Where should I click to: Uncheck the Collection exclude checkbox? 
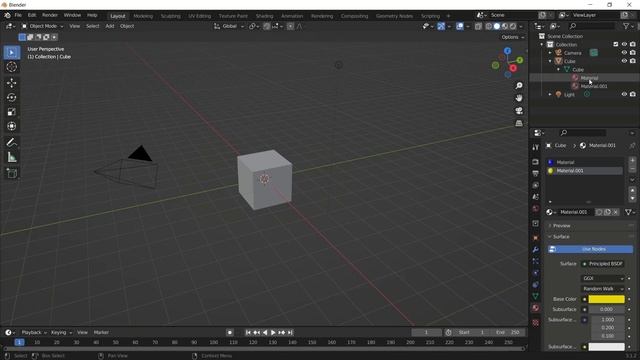pos(616,44)
